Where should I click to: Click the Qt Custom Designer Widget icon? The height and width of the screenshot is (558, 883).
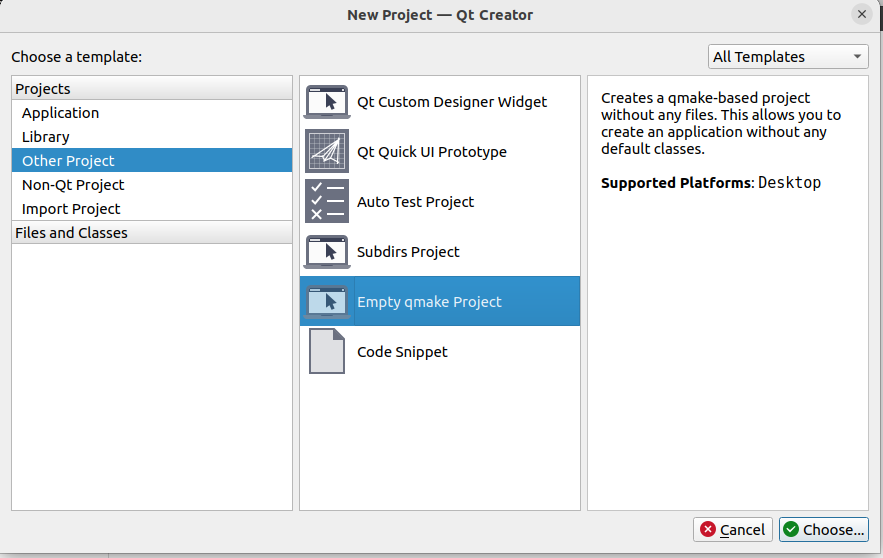point(327,102)
